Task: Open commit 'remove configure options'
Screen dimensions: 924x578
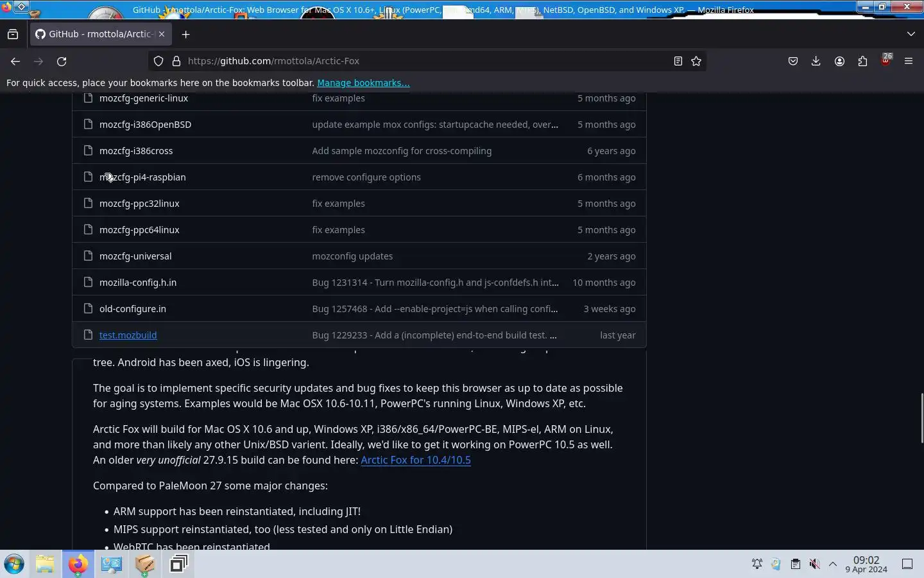Action: click(366, 177)
